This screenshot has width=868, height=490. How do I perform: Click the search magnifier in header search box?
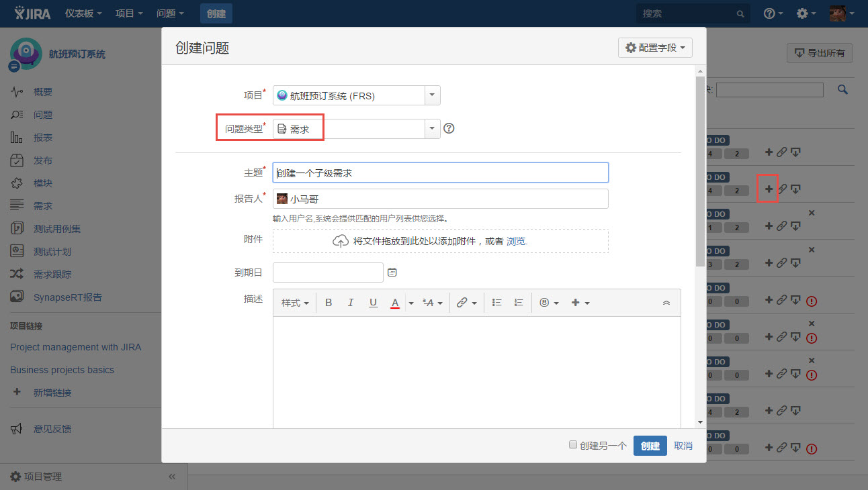coord(740,13)
